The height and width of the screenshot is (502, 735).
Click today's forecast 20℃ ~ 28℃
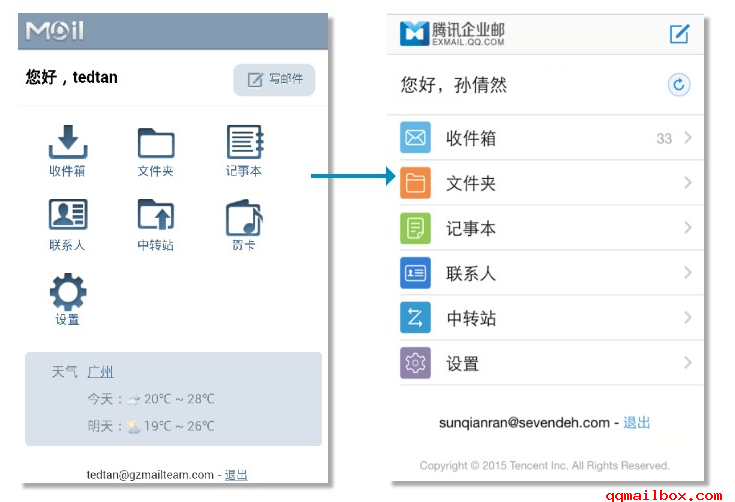(x=179, y=399)
